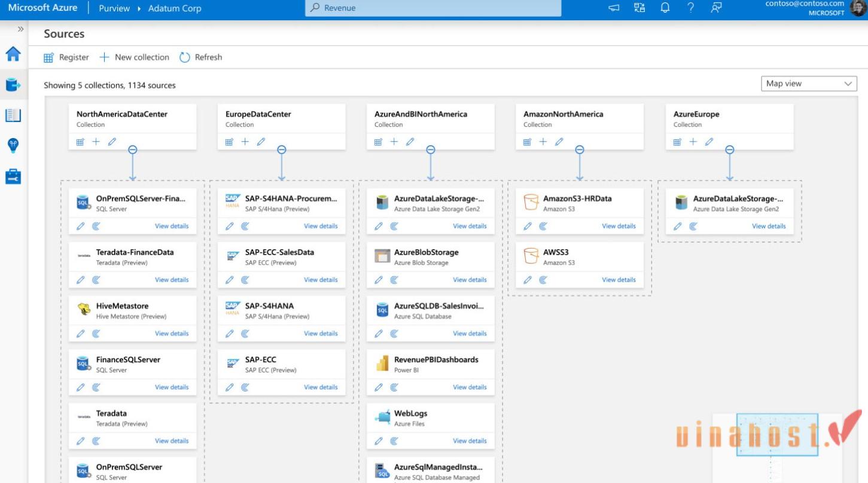Open the Map view dropdown
The height and width of the screenshot is (483, 868).
tap(809, 84)
